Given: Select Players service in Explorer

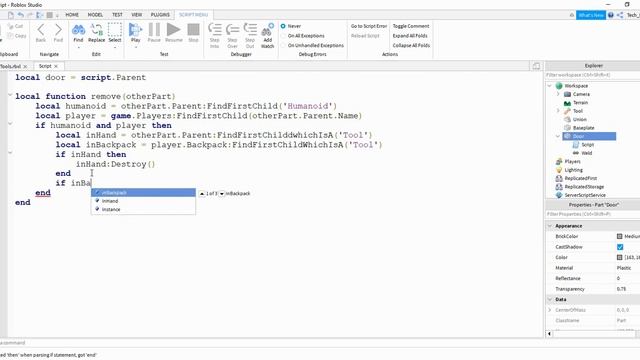Looking at the screenshot, I should click(x=572, y=162).
